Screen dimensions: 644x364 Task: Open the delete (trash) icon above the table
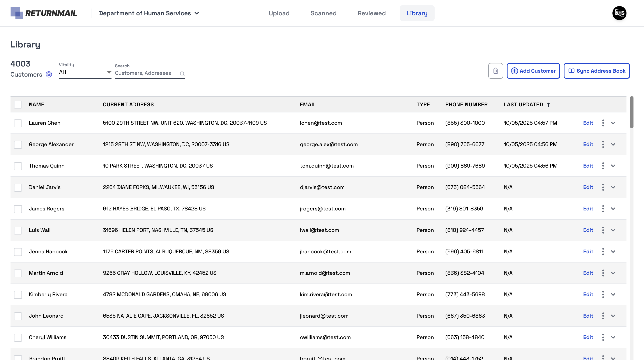tap(495, 71)
